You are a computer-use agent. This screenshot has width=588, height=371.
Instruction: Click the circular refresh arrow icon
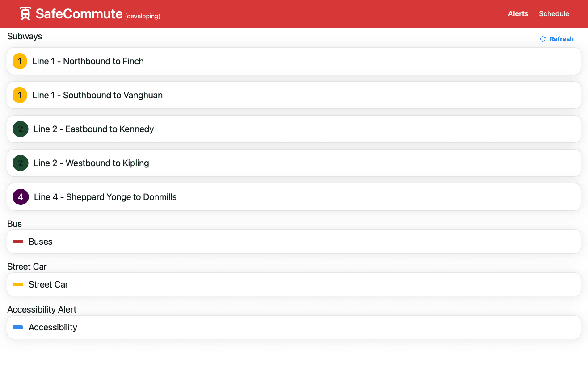tap(542, 39)
